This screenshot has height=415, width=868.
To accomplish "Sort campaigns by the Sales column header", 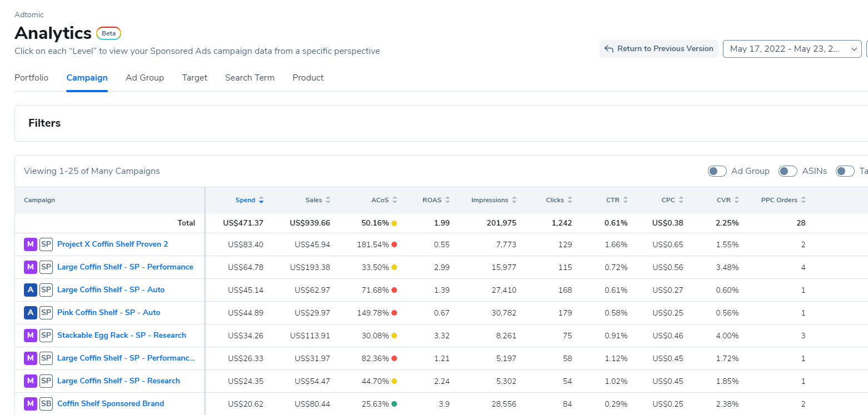I will (x=314, y=200).
